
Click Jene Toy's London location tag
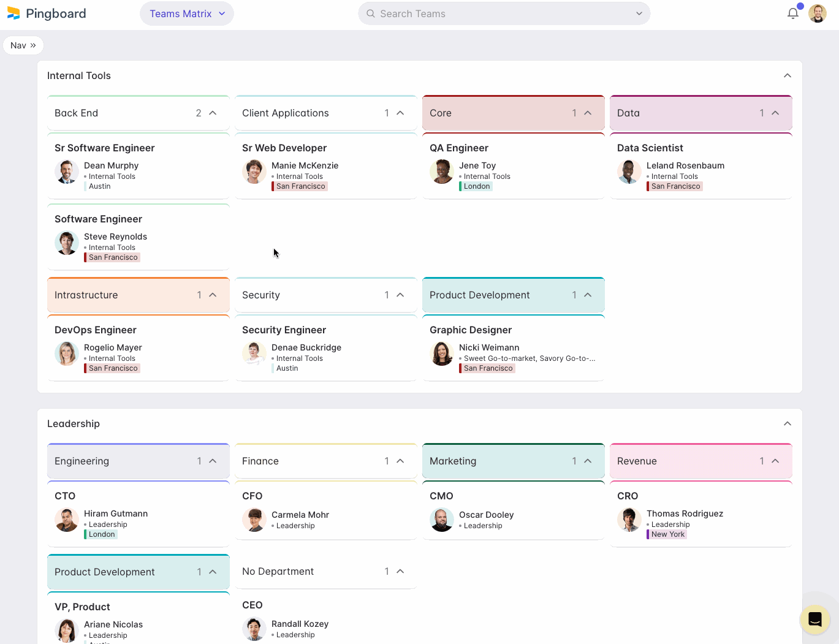476,186
